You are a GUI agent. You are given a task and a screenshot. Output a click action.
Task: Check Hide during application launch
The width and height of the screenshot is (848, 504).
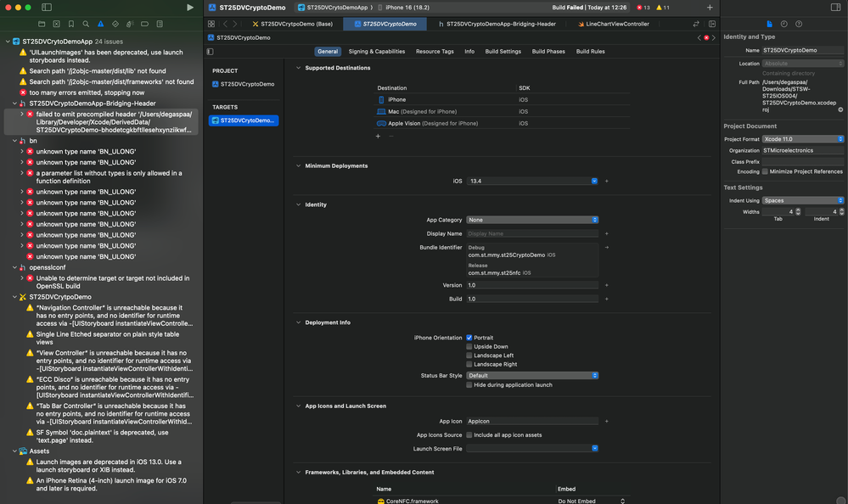click(x=469, y=385)
